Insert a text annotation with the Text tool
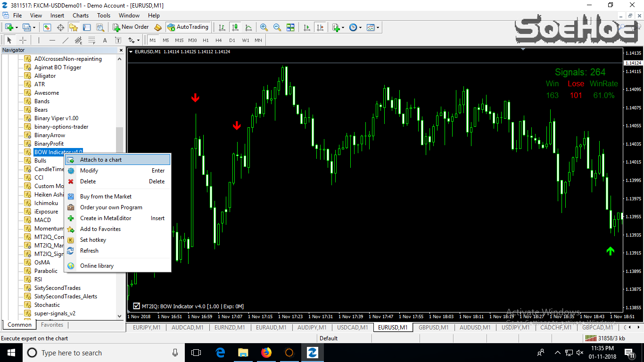644x362 pixels. (x=105, y=40)
